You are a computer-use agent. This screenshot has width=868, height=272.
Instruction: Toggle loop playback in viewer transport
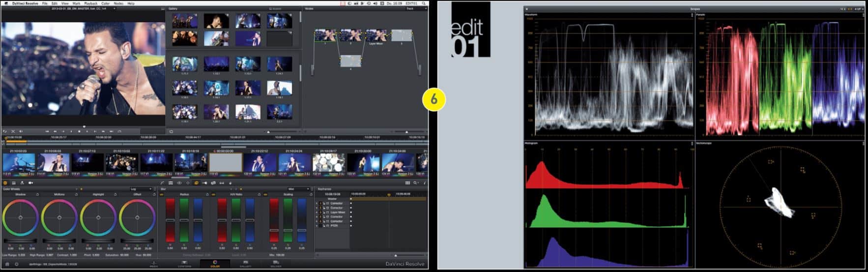[x=119, y=131]
